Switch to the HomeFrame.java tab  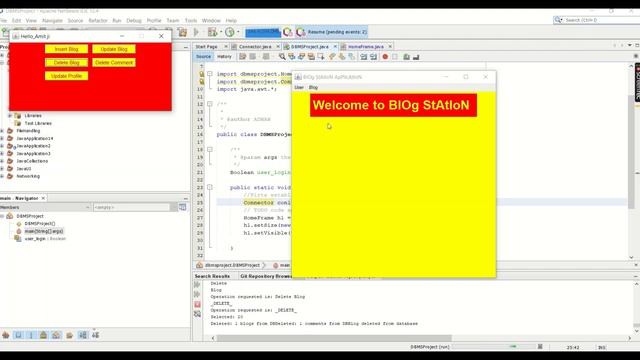pos(365,47)
